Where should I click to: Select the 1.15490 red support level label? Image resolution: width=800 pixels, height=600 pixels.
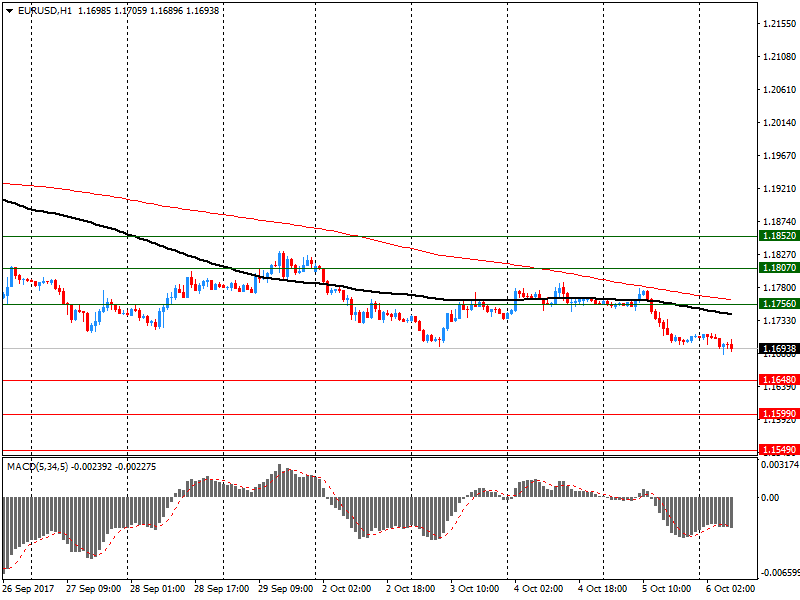pyautogui.click(x=779, y=450)
